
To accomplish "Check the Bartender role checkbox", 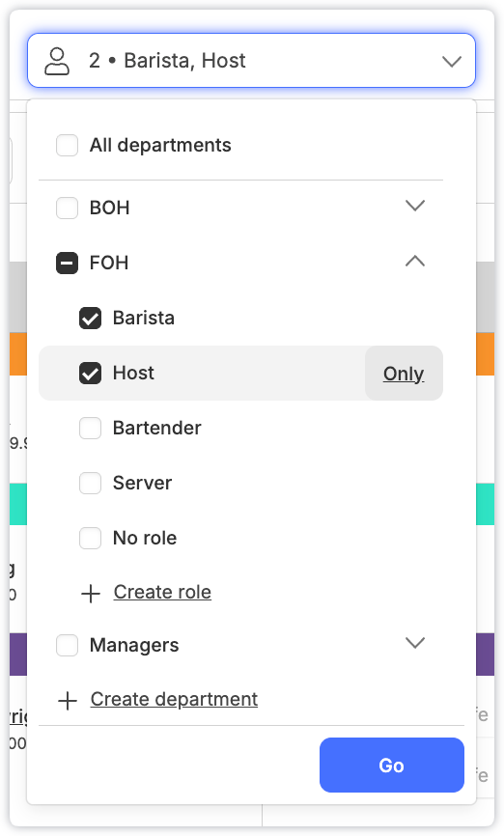I will 90,428.
